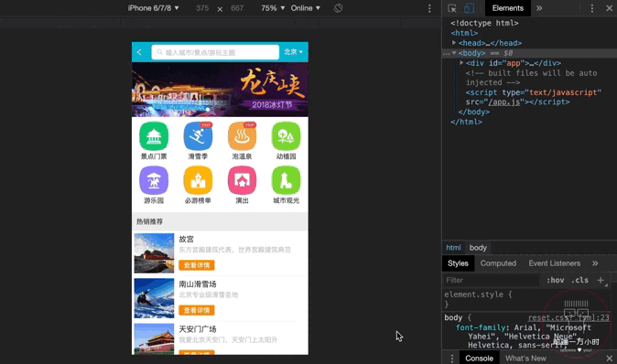
Task: Click 查看详情 button for 故宫
Action: 197,265
